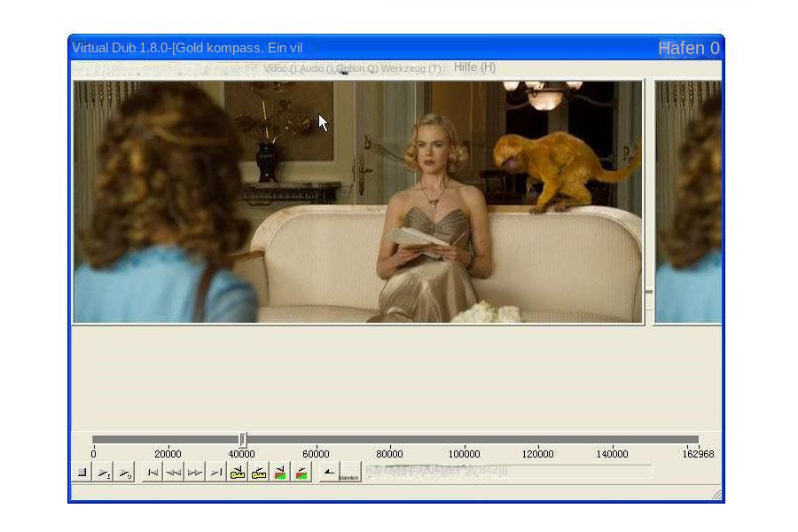Open the Video menu
The height and width of the screenshot is (532, 798).
pos(279,68)
